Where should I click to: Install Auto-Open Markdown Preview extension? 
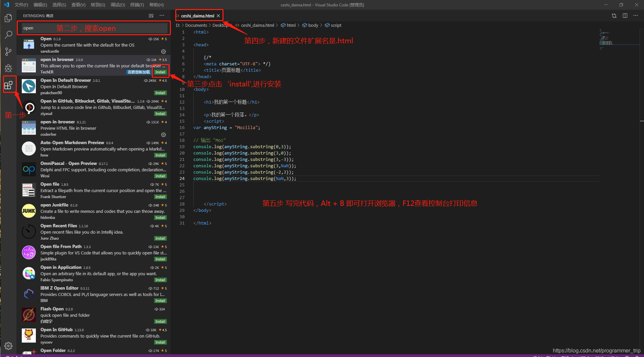(160, 155)
